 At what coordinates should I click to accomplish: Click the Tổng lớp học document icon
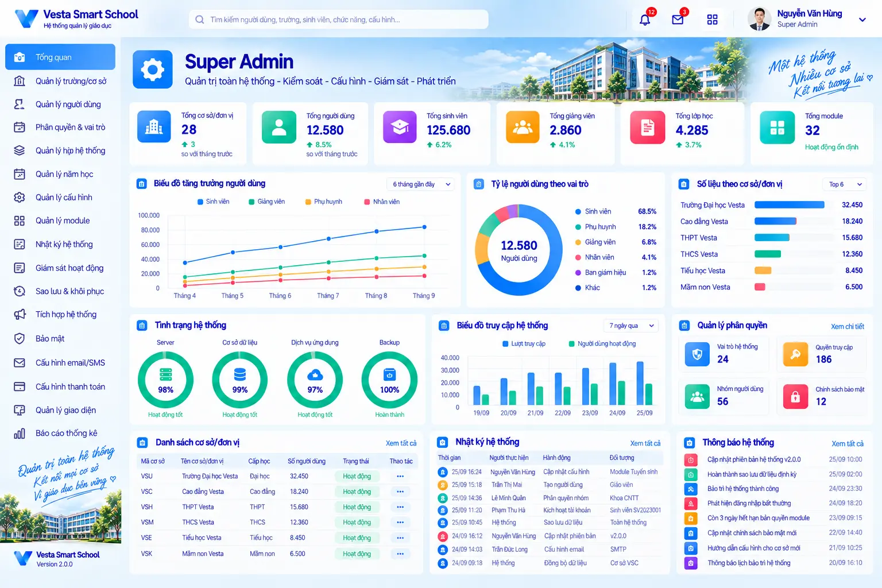click(647, 127)
